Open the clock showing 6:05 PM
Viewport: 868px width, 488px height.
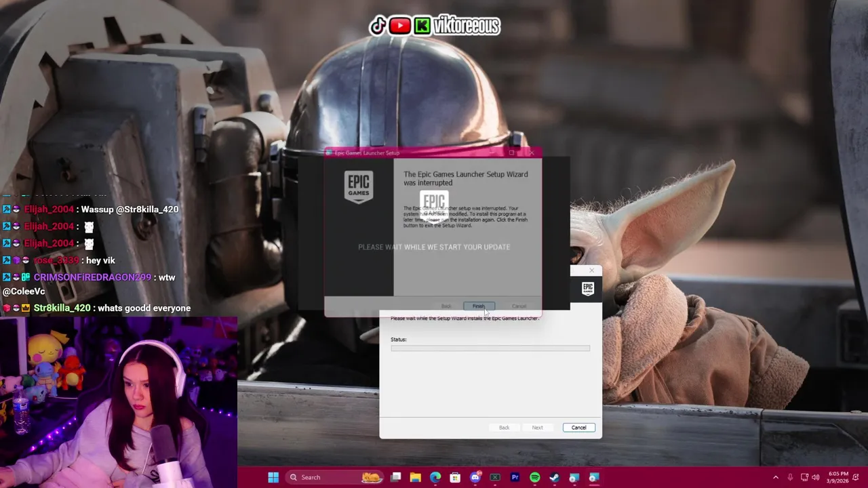pyautogui.click(x=838, y=477)
